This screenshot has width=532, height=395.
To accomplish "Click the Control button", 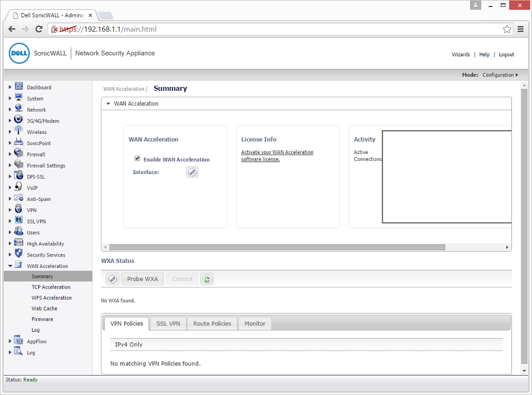I will coord(182,279).
